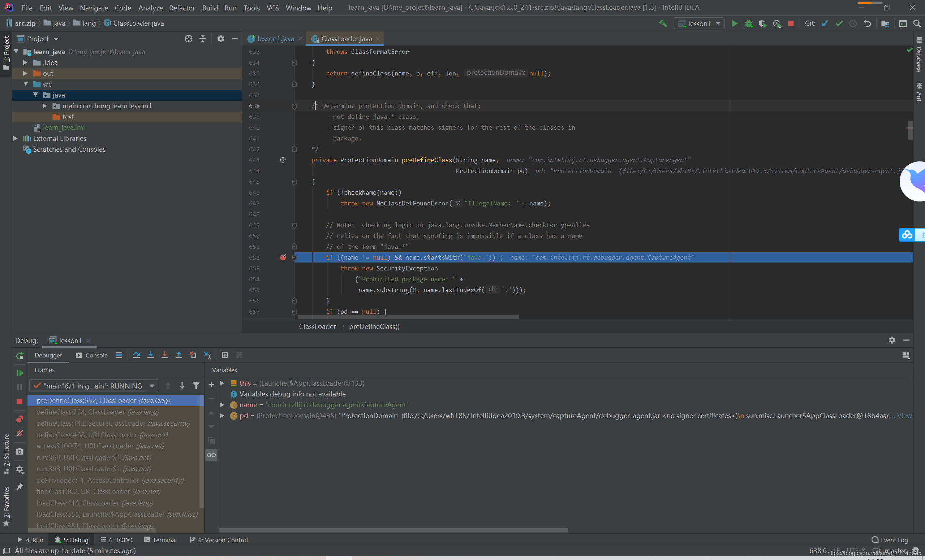Open the lesson1 run configuration dropdown
This screenshot has height=560, width=925.
pos(699,23)
